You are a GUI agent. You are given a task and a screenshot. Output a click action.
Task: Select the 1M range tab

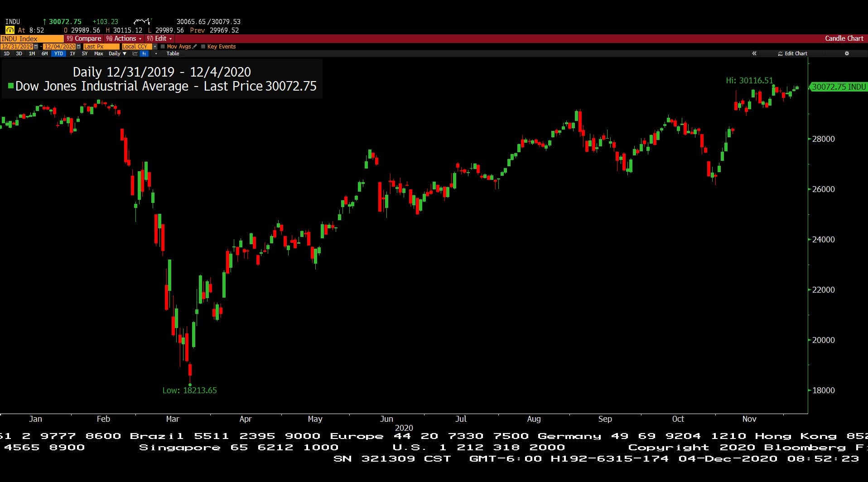32,53
